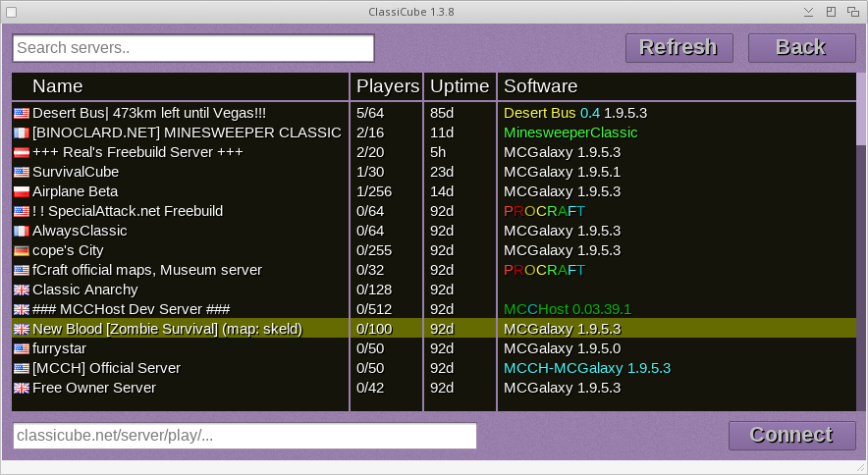Image resolution: width=868 pixels, height=475 pixels.
Task: Click the French flag next to BINOCLARD.NET server
Action: point(22,133)
